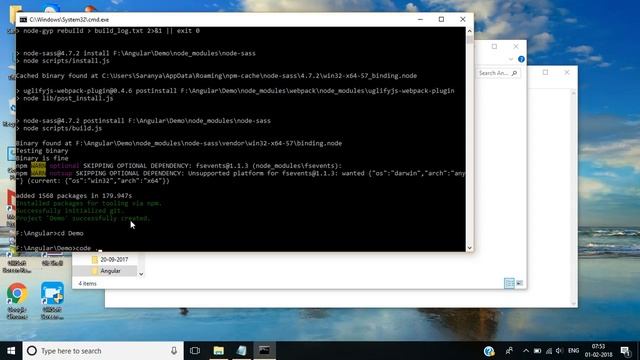The image size is (640, 360).
Task: Maximize the front Explorer window
Action: pyautogui.click(x=494, y=47)
